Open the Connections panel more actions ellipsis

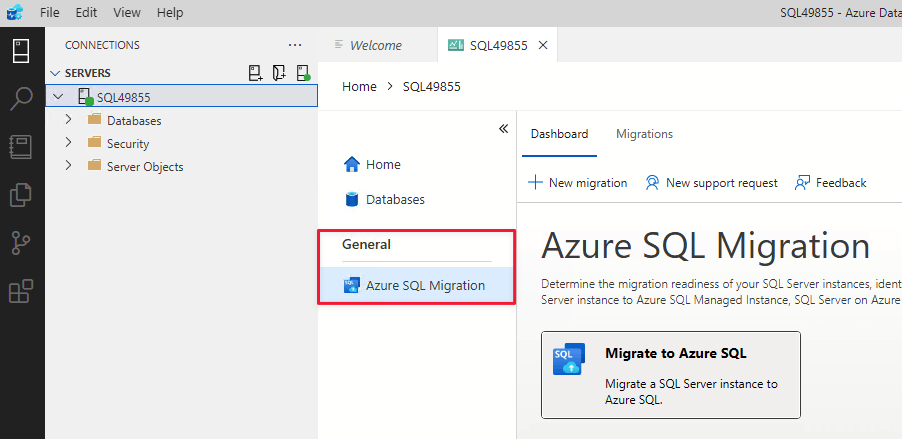pyautogui.click(x=295, y=45)
